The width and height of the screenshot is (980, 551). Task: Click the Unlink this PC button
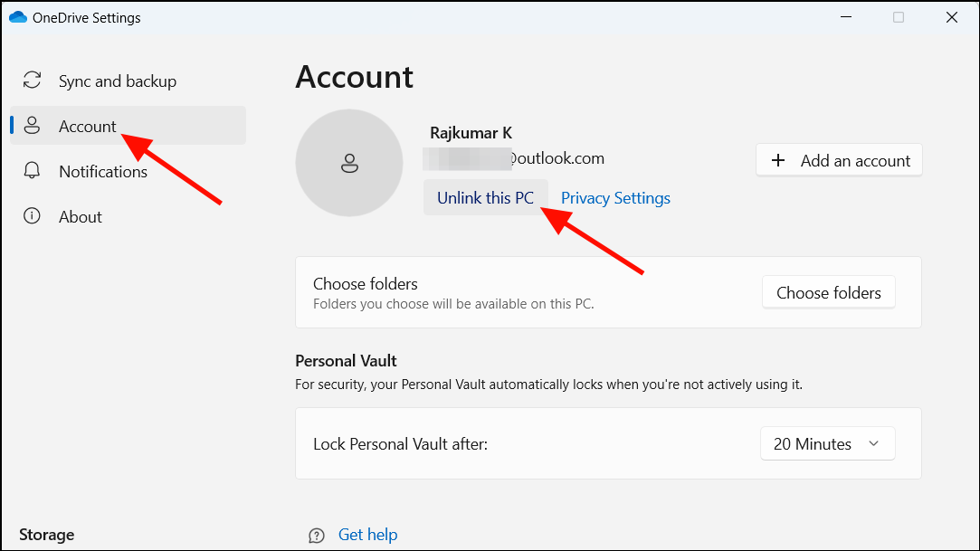[486, 197]
